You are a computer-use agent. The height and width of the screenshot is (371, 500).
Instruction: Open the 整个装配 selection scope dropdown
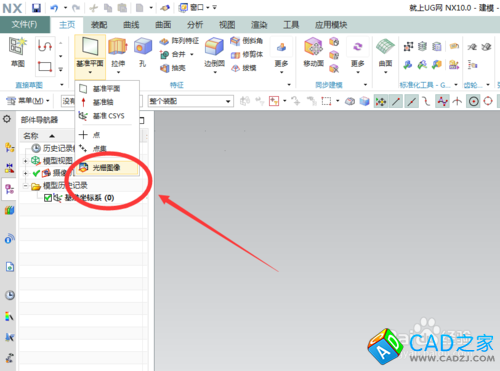click(x=190, y=101)
